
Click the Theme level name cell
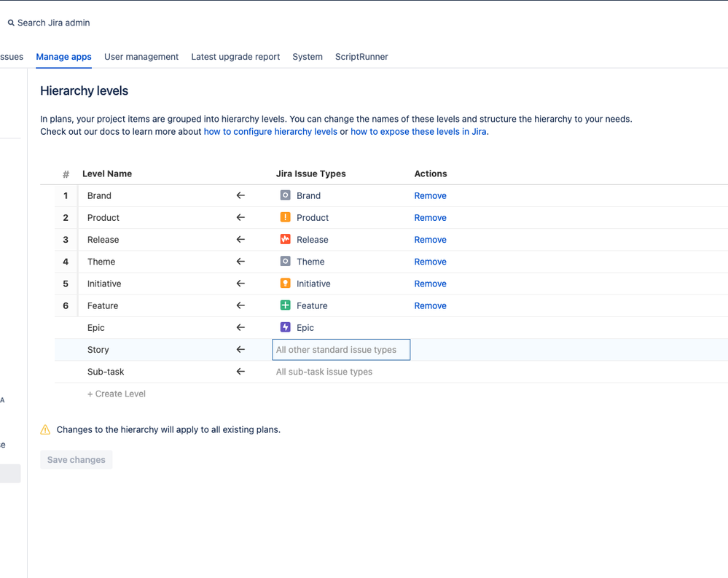click(x=101, y=262)
